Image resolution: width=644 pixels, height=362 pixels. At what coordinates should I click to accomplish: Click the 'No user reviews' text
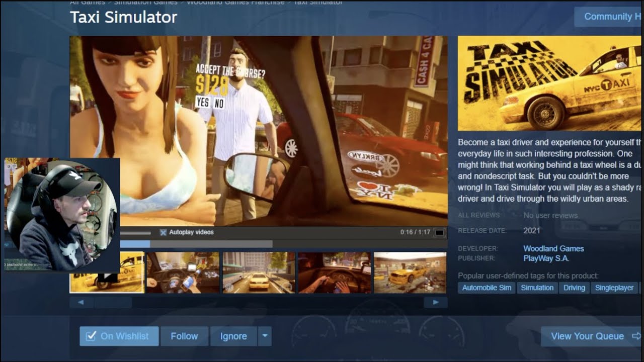pos(550,215)
